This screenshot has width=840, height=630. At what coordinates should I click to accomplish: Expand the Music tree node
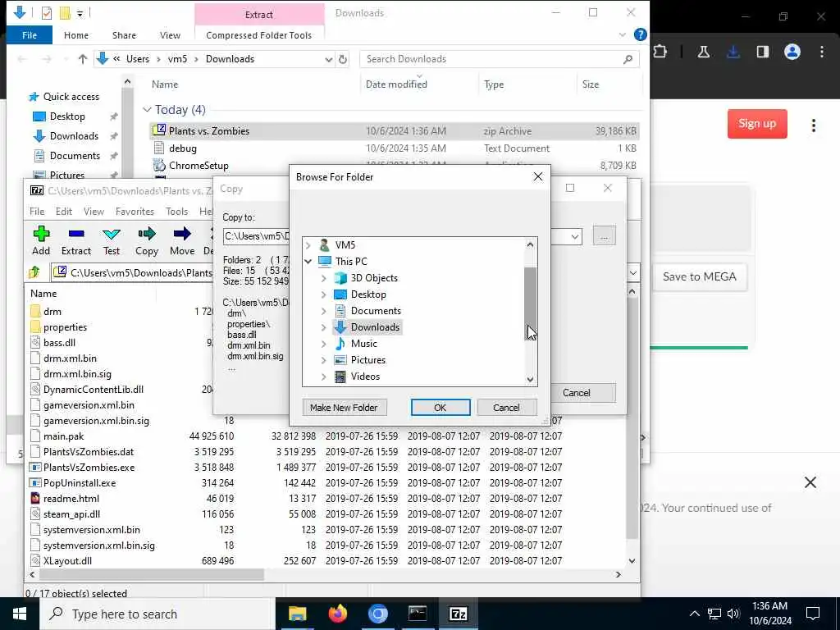(x=323, y=344)
